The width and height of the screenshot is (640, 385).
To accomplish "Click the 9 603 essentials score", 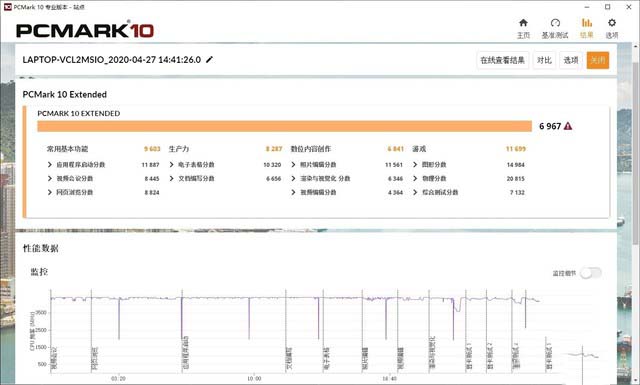I will pyautogui.click(x=152, y=149).
